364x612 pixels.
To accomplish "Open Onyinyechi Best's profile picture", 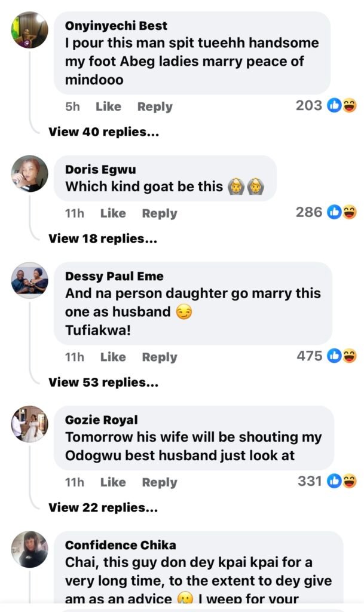I will 29,30.
